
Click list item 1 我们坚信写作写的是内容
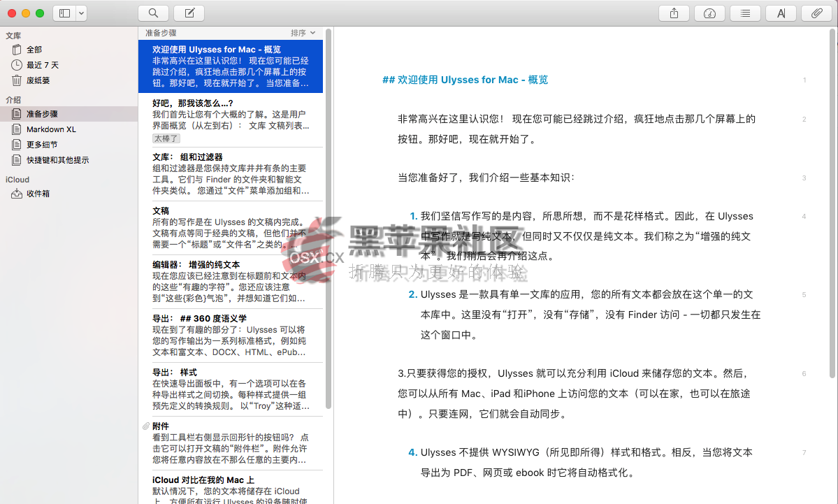(x=580, y=236)
